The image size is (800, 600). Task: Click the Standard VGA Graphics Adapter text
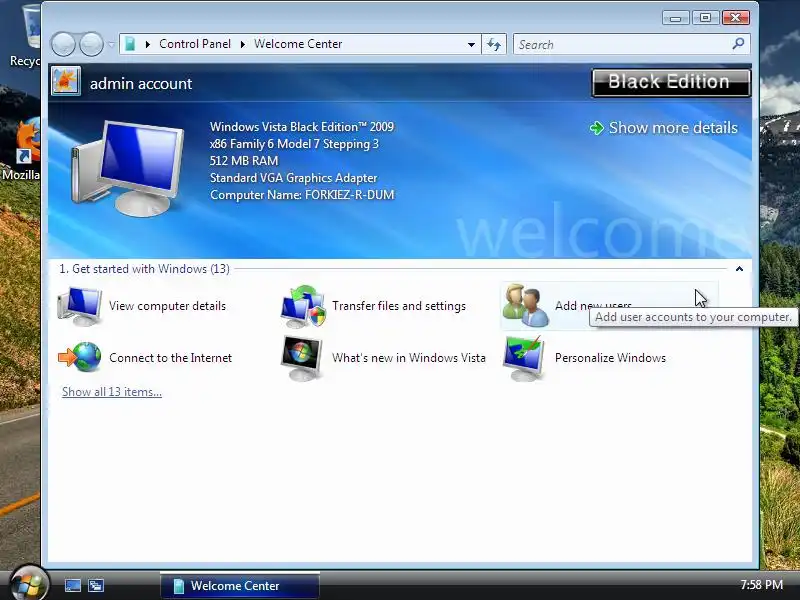point(293,178)
